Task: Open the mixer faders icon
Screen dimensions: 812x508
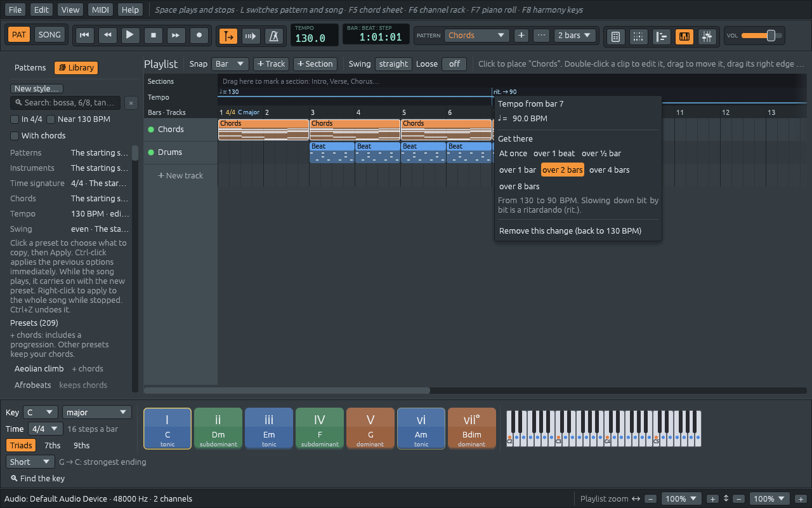Action: tap(707, 37)
